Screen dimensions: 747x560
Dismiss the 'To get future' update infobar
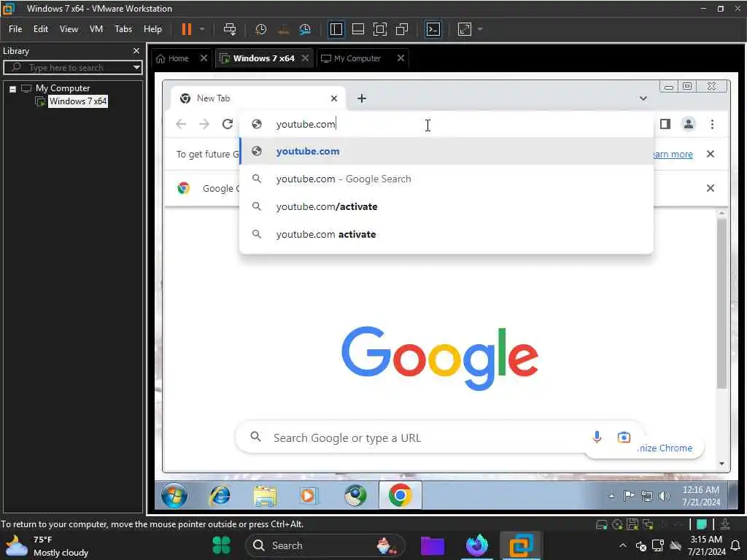pyautogui.click(x=711, y=155)
